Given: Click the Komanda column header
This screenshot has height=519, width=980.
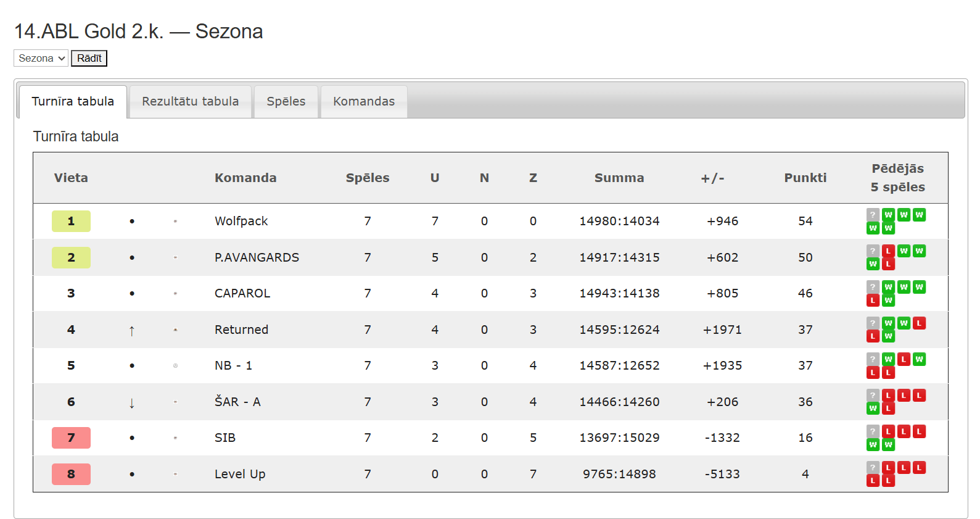Looking at the screenshot, I should (x=245, y=178).
